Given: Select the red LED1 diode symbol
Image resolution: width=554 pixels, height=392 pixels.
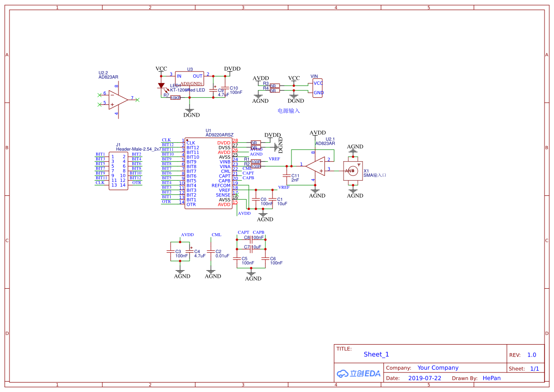Looking at the screenshot, I should click(x=161, y=85).
